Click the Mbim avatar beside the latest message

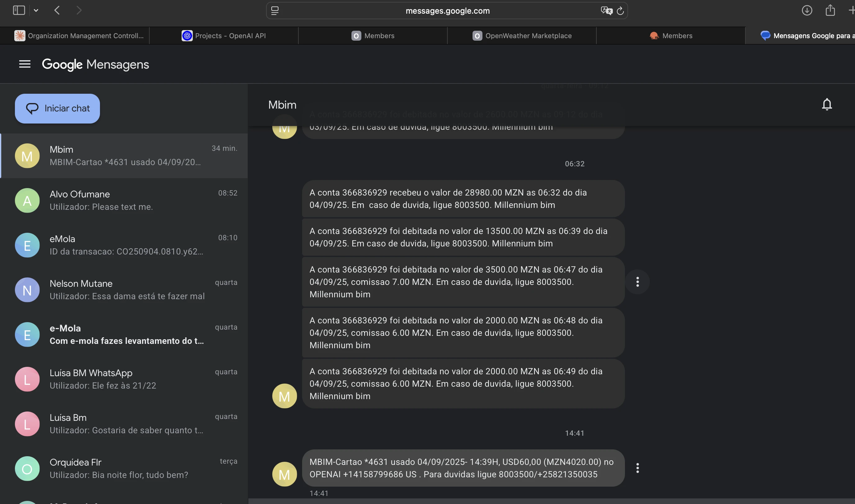[284, 474]
